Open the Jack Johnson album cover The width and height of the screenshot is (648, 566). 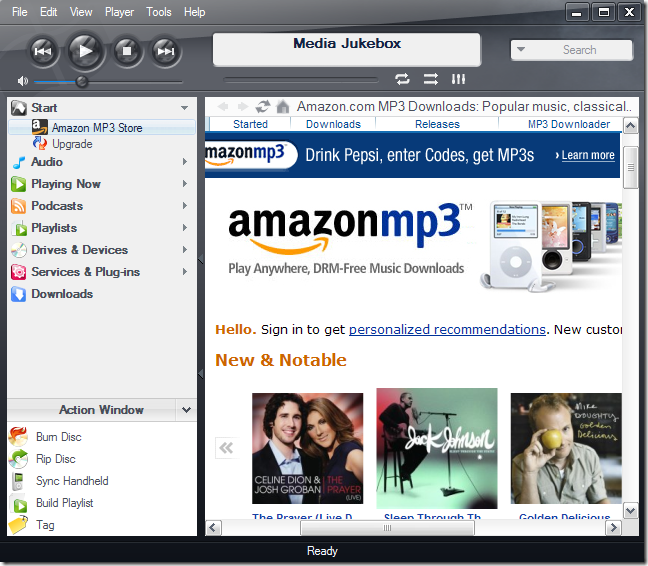coord(437,448)
